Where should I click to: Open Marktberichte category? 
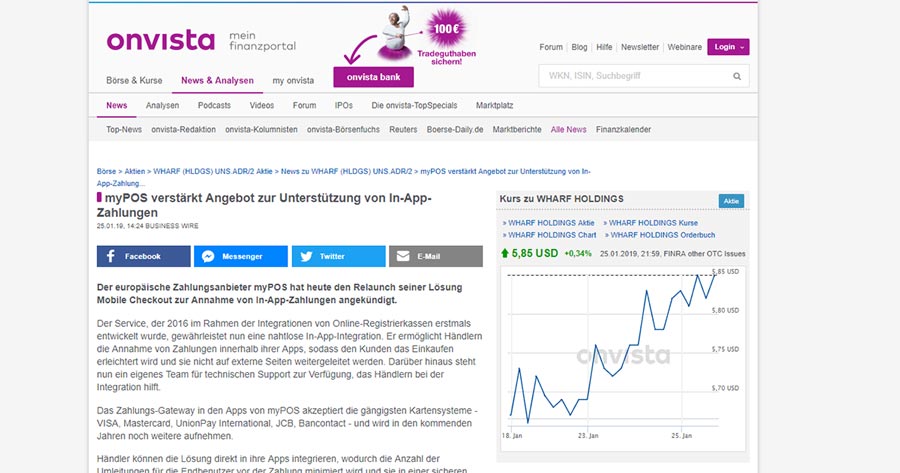pyautogui.click(x=517, y=130)
